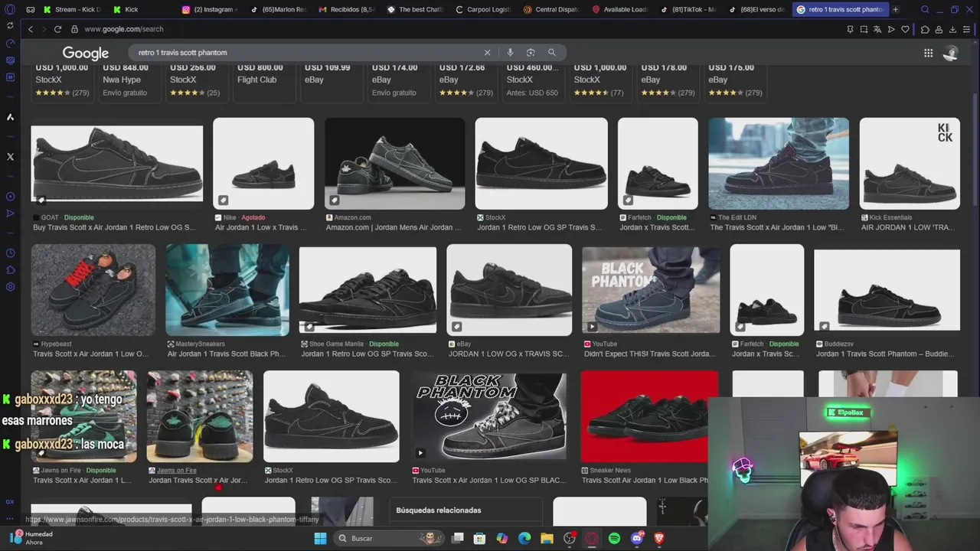
Task: Open the Kick Essentials shoe thumbnail
Action: coord(910,164)
